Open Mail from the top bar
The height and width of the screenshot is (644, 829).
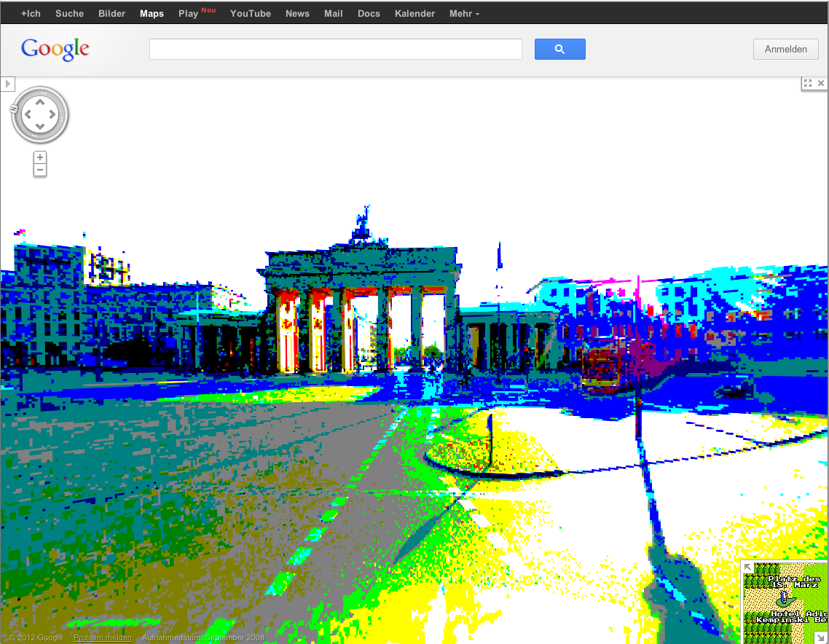click(333, 14)
